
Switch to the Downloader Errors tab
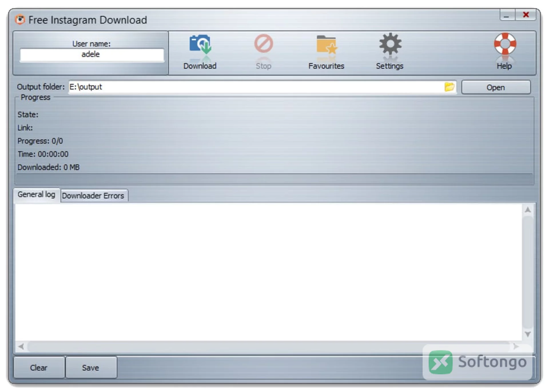tap(93, 196)
